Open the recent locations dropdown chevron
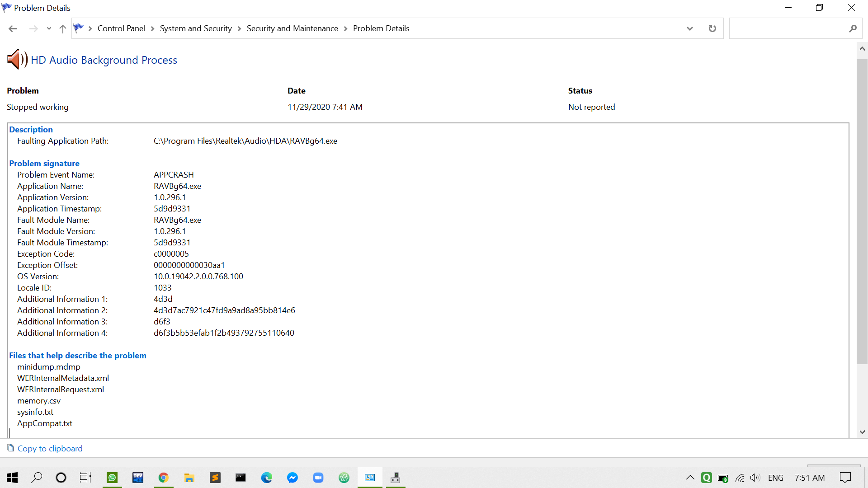 (49, 29)
